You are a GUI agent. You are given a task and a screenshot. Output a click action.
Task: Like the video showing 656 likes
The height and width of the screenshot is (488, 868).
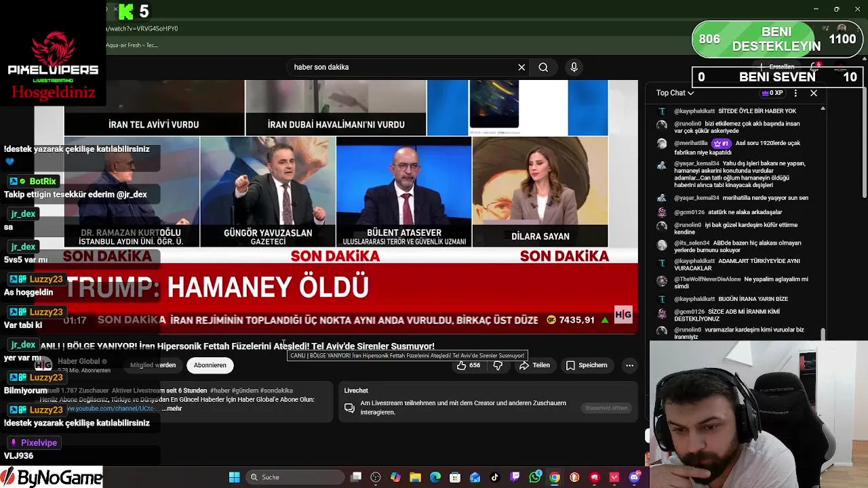469,365
